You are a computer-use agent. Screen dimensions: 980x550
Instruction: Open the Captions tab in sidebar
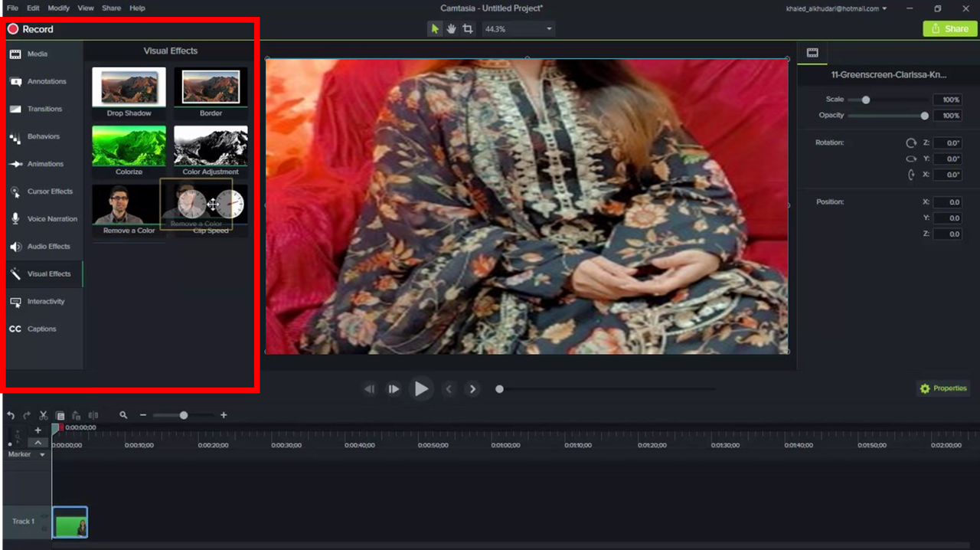[44, 329]
